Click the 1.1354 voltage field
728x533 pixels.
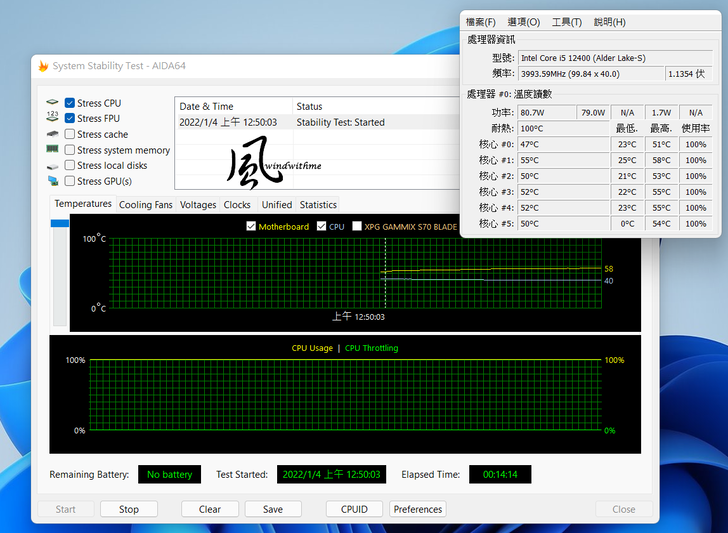click(689, 74)
